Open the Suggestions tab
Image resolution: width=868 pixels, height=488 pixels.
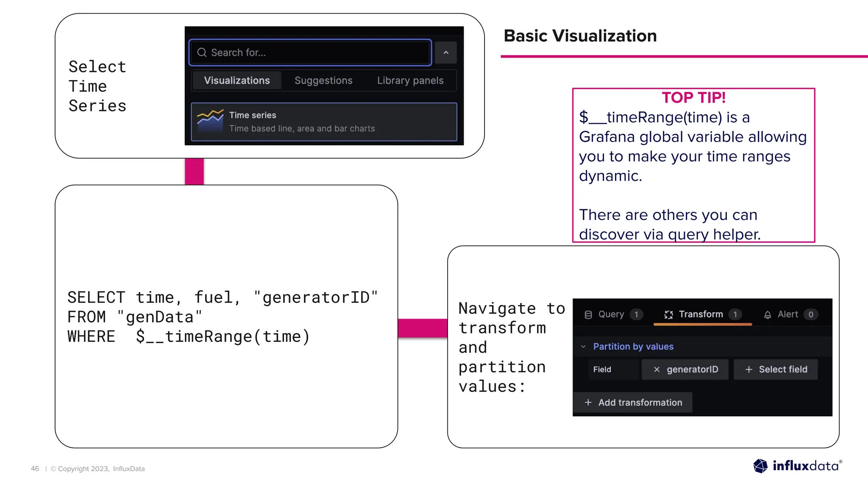tap(323, 80)
